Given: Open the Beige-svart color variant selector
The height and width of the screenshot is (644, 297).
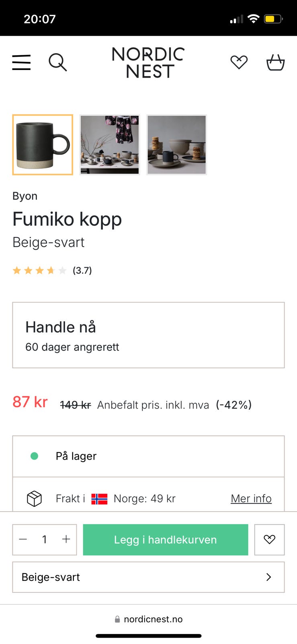Looking at the screenshot, I should tap(148, 577).
